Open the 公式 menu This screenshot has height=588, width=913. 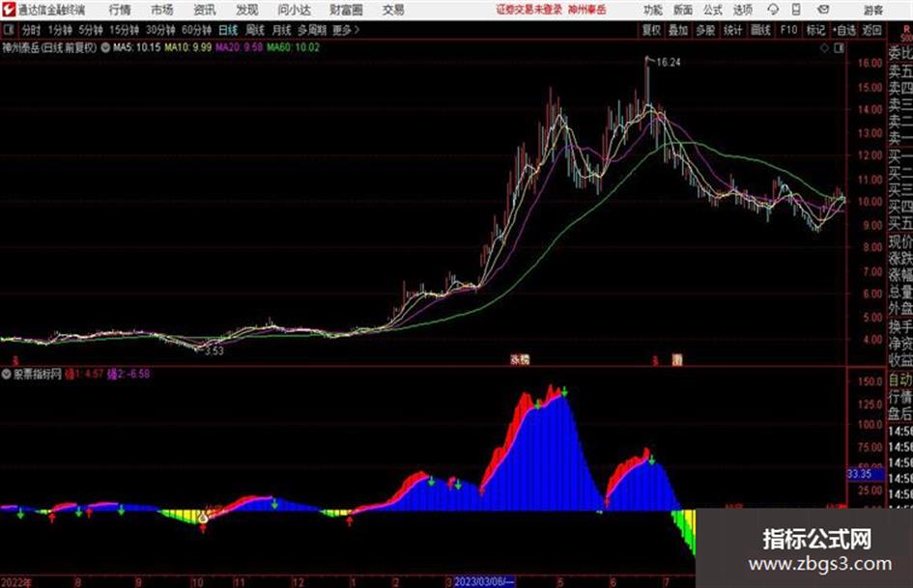point(713,10)
